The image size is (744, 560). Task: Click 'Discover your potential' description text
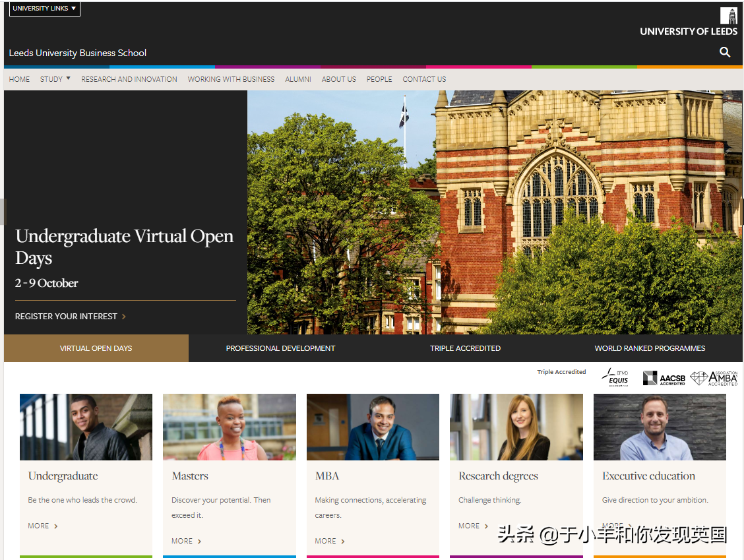(x=221, y=508)
